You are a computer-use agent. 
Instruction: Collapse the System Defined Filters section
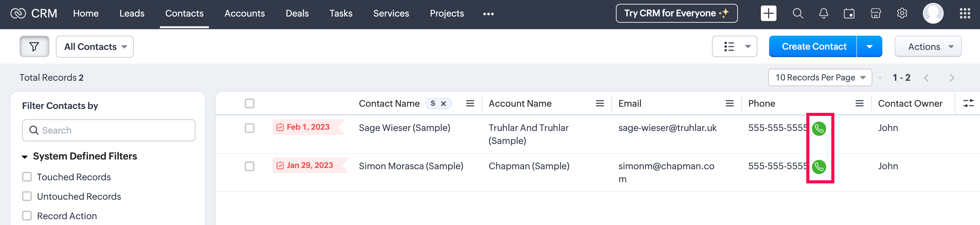[x=25, y=157]
